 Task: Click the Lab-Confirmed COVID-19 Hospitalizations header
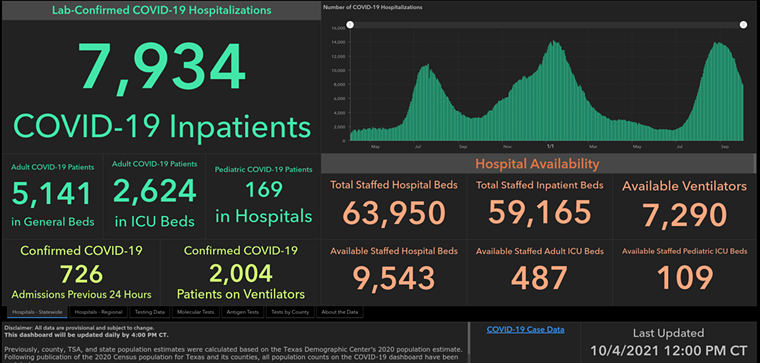pyautogui.click(x=161, y=10)
